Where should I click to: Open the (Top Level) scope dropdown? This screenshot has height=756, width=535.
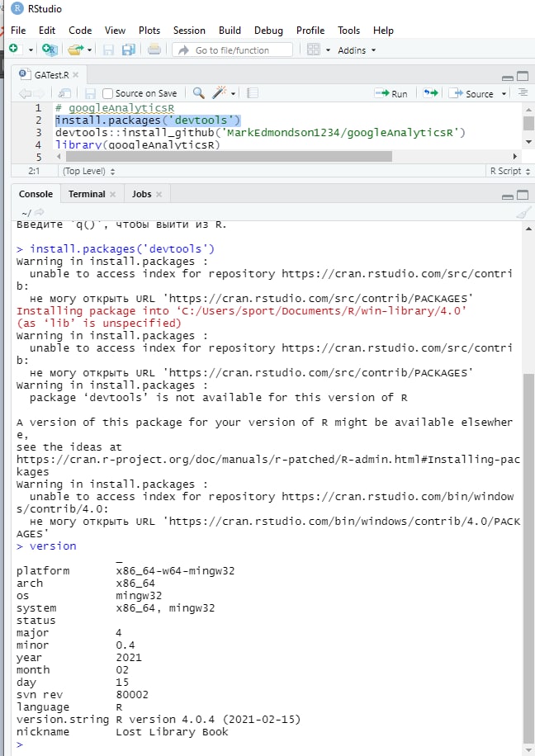[x=89, y=171]
